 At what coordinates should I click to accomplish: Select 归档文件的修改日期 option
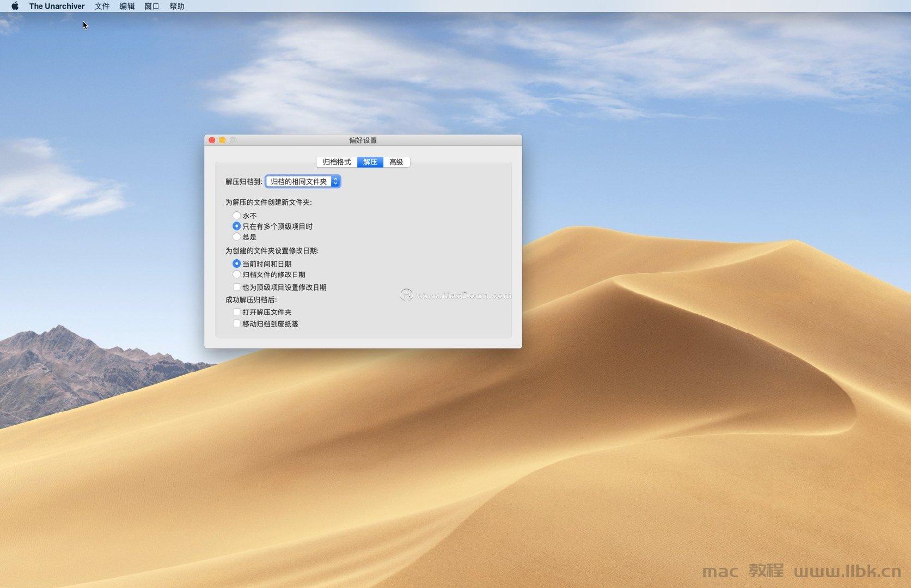click(x=237, y=274)
